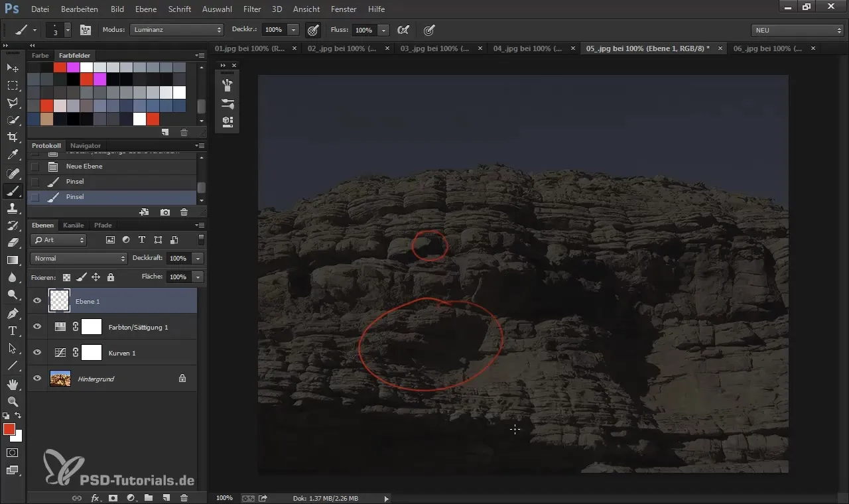Select the Rectangular Marquee tool
Viewport: 849px width, 504px height.
click(x=13, y=85)
